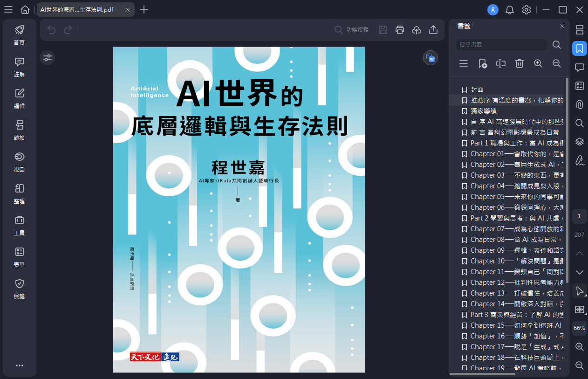Open the display settings slider icon

coord(48,58)
